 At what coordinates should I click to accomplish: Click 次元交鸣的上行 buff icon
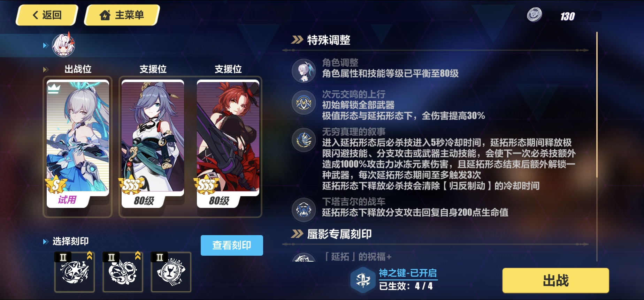tap(304, 103)
